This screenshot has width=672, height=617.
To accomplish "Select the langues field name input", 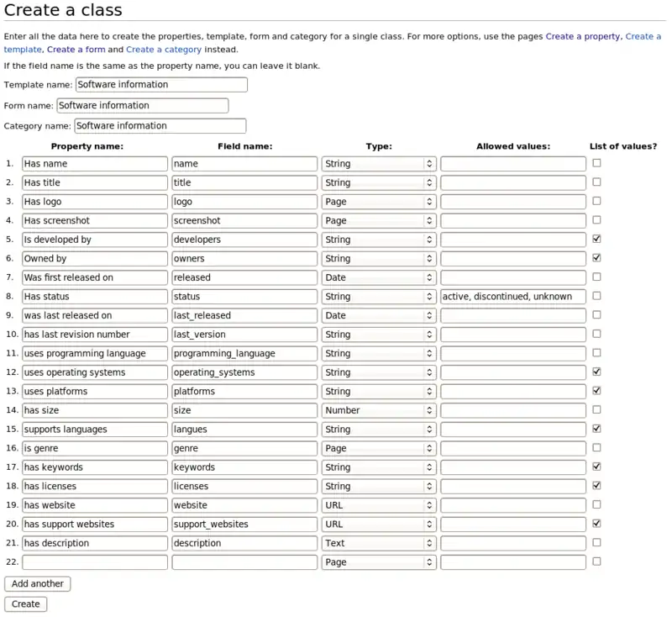I will [244, 430].
